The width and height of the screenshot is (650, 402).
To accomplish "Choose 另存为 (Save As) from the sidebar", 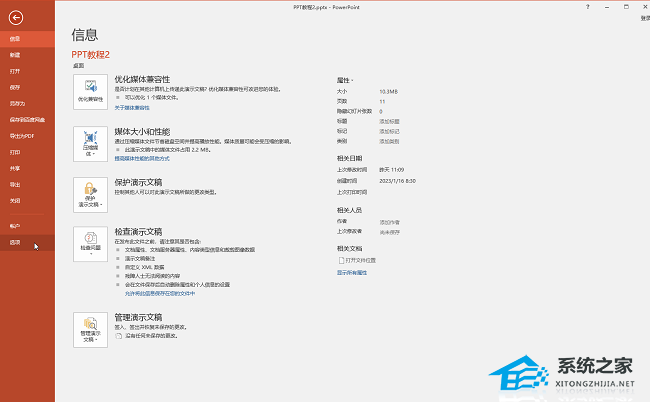I will [x=17, y=103].
